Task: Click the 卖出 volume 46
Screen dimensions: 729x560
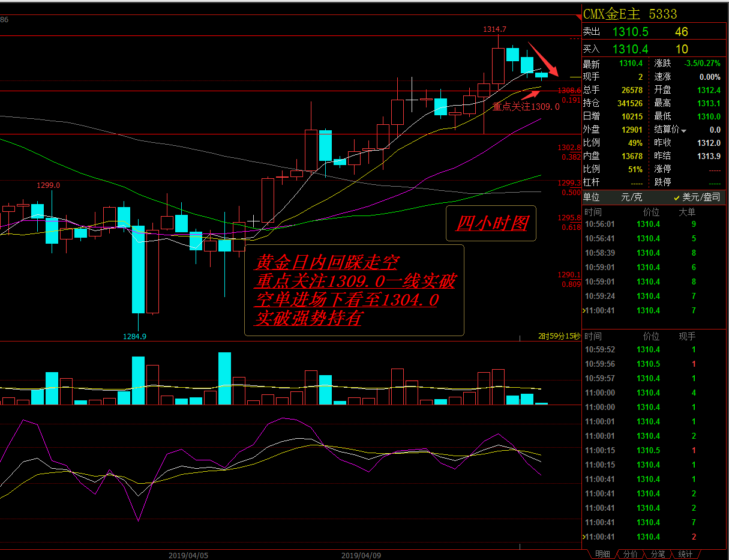Action: (682, 32)
